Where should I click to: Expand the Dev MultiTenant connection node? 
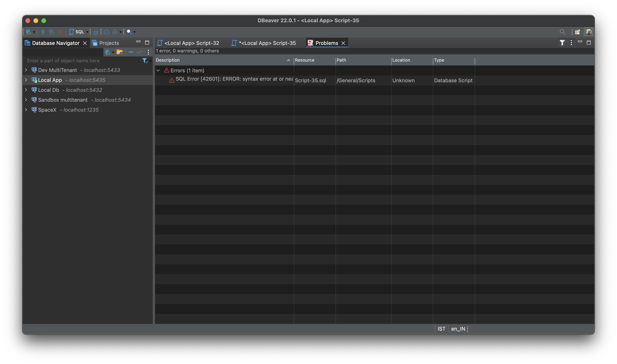[x=26, y=70]
